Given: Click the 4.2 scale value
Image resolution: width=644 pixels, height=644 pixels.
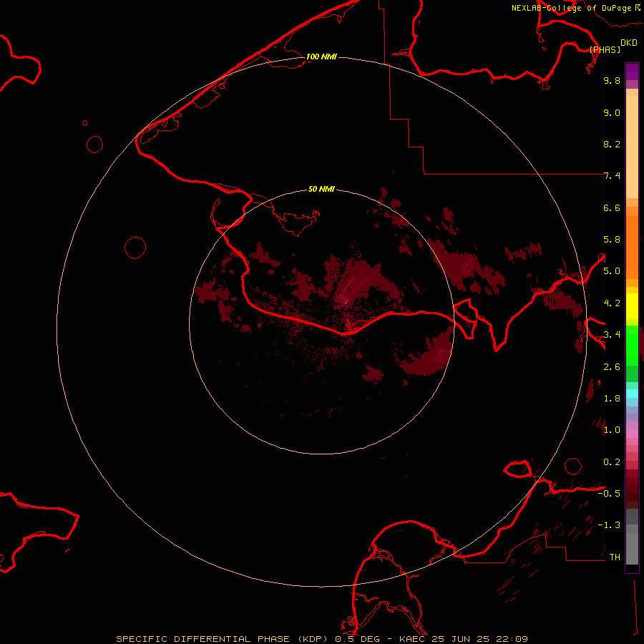Looking at the screenshot, I should click(x=612, y=303).
